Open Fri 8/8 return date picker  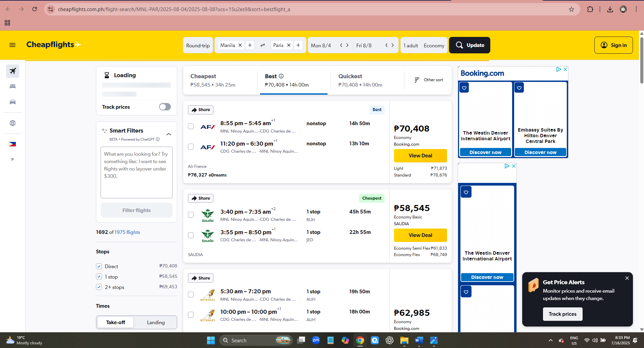(x=364, y=45)
